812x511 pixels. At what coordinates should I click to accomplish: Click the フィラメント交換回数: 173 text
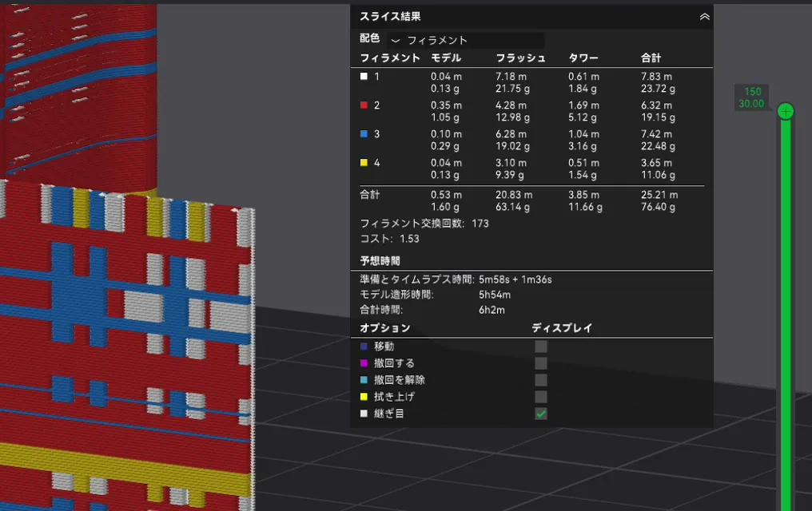[424, 224]
